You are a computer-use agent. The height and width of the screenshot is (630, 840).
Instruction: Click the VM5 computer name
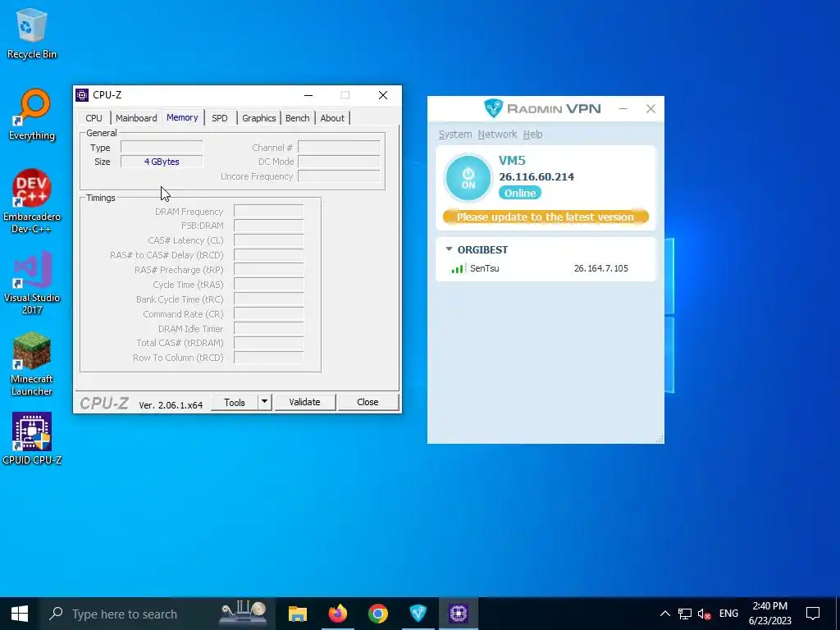click(512, 160)
